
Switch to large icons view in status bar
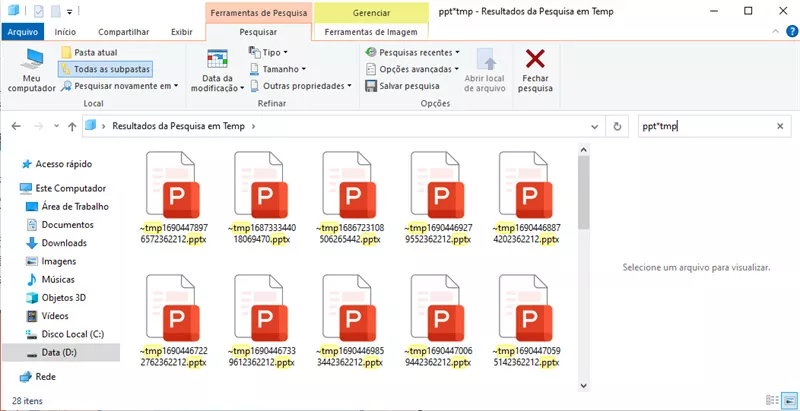pyautogui.click(x=789, y=400)
